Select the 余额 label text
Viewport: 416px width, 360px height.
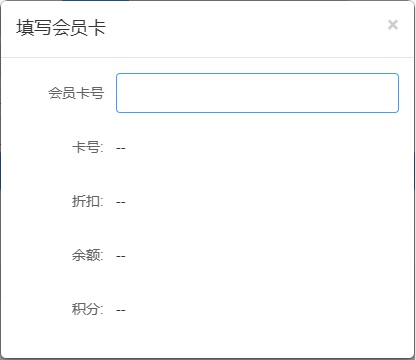point(88,255)
